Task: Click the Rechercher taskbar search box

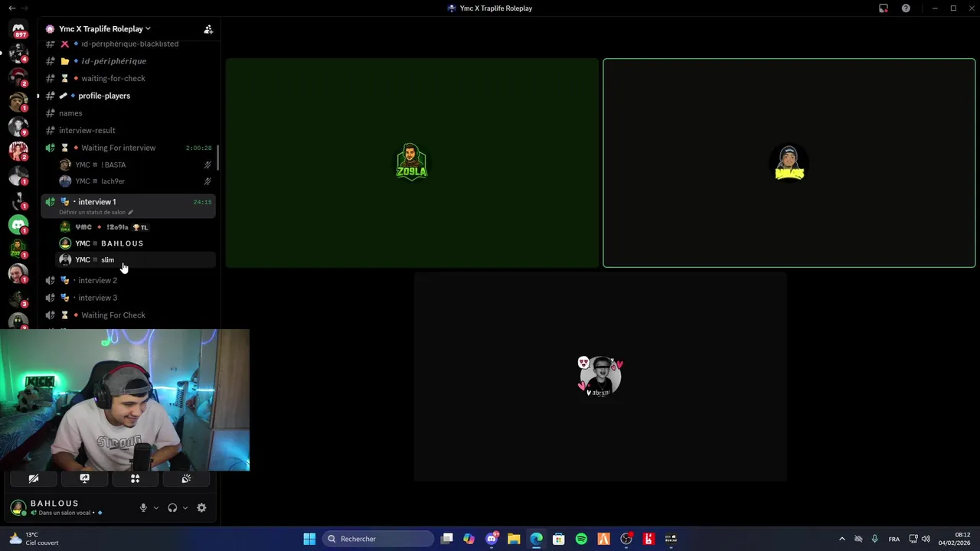Action: pyautogui.click(x=379, y=539)
